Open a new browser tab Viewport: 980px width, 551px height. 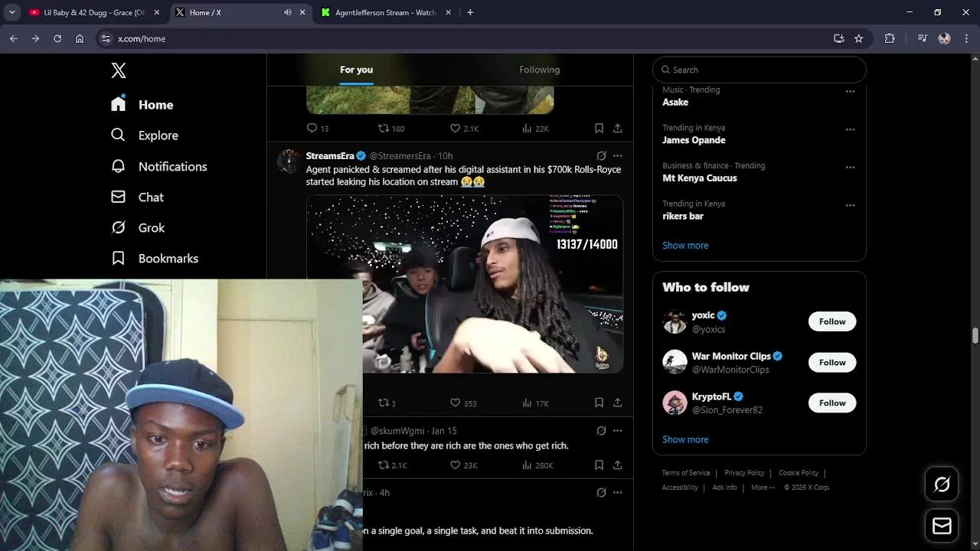click(470, 12)
